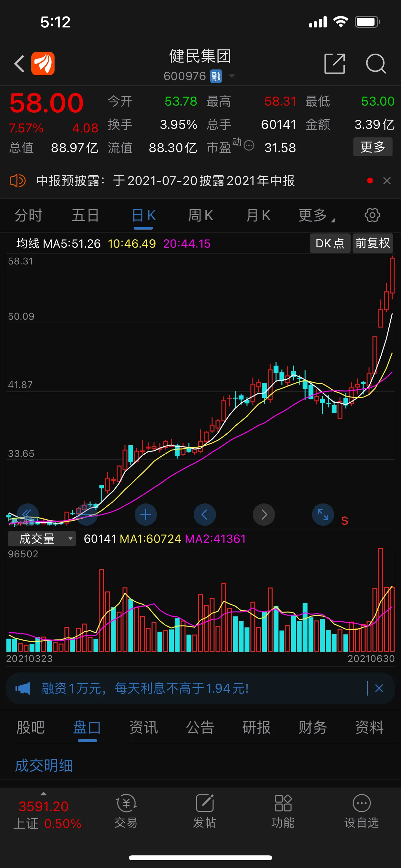
Task: Tap the 市盈 info circle icon
Action: (249, 145)
